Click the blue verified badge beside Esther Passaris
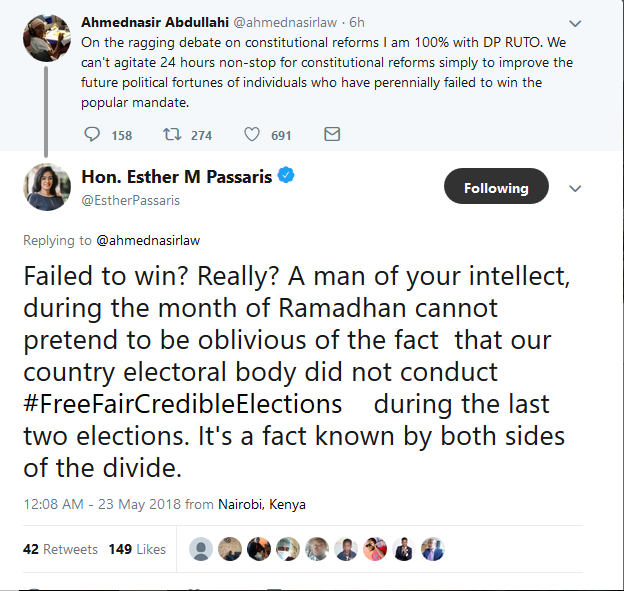Screen dimensions: 624x591 pyautogui.click(x=286, y=176)
